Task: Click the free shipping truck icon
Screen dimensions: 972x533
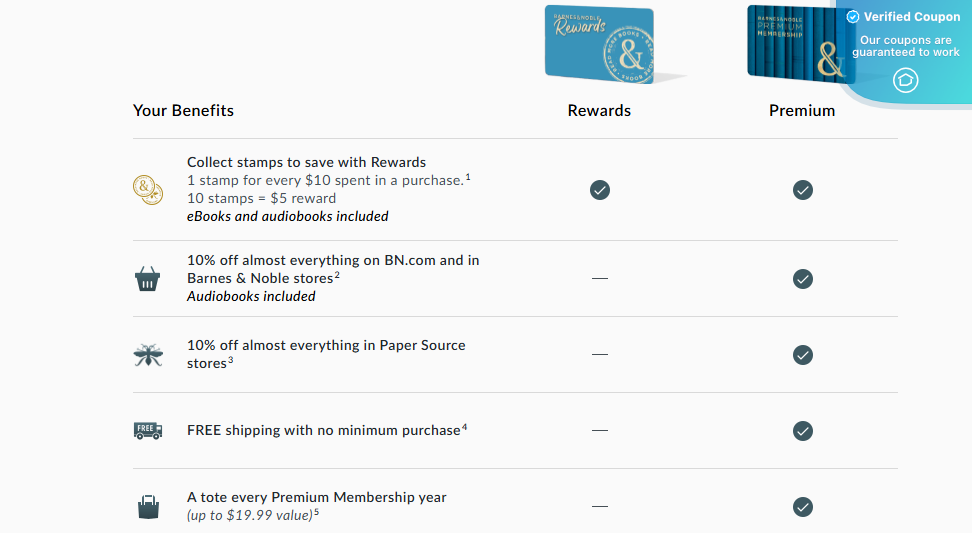Action: [148, 431]
